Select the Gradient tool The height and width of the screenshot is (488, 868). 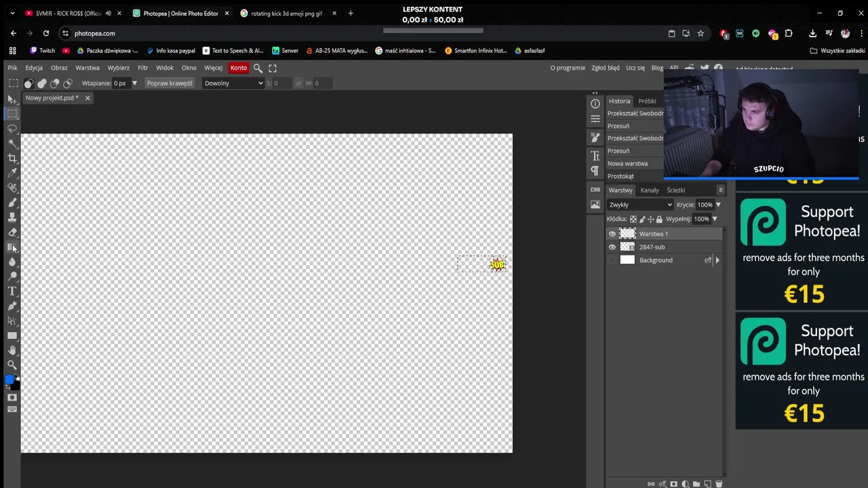[12, 247]
